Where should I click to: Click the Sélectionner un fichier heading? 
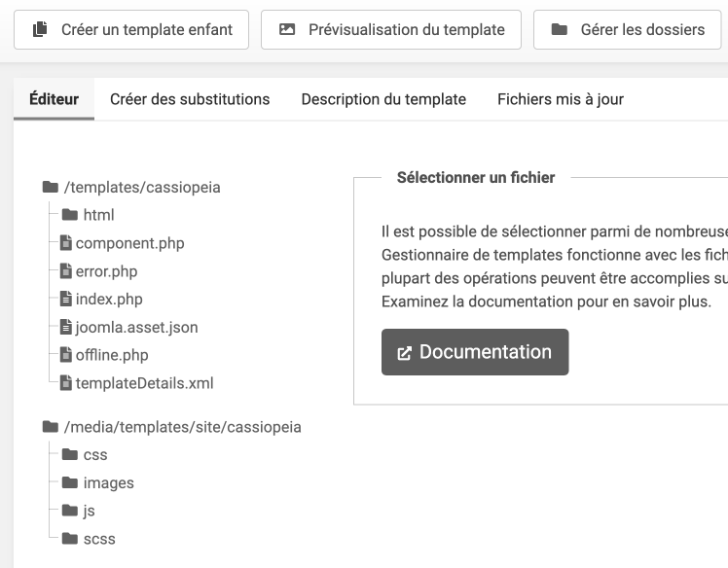(476, 177)
